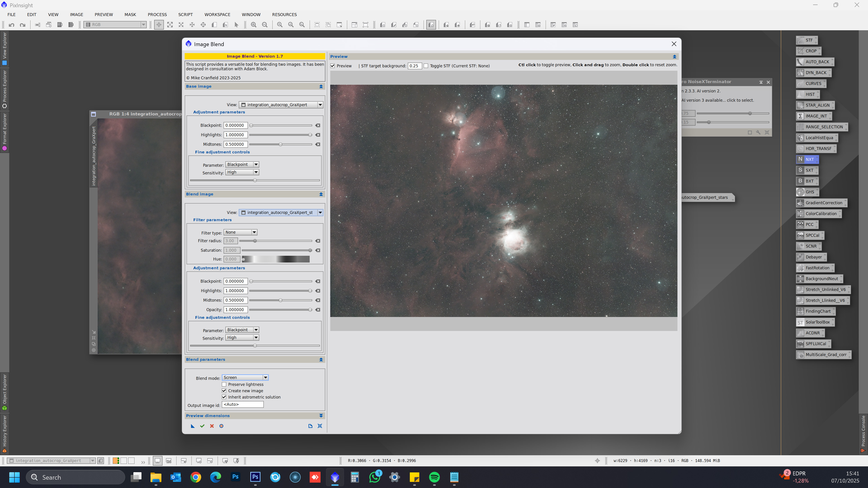The image size is (868, 488).
Task: Click the red X cancel icon in Image Blend
Action: (x=212, y=426)
